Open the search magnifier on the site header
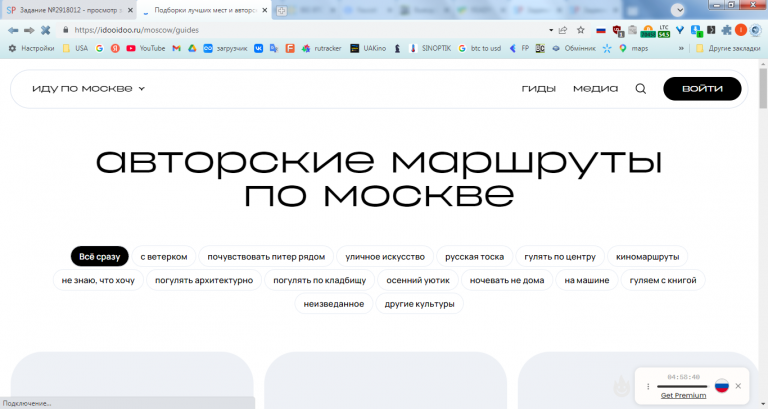 point(641,89)
